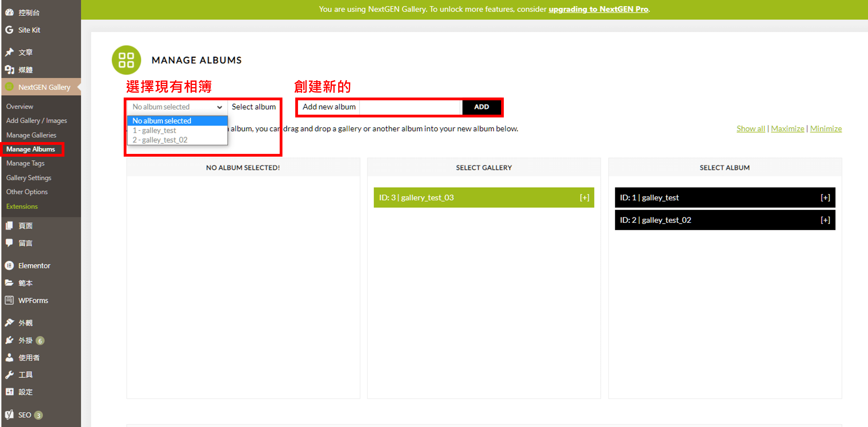Viewport: 868px width, 427px height.
Task: Click the 外掛 plugins plug icon
Action: click(9, 340)
